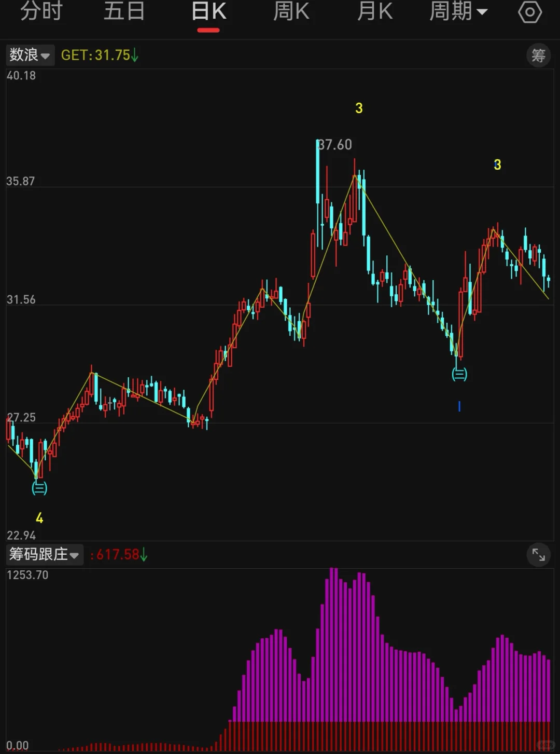Click the 37.60 high price label
This screenshot has width=560, height=754.
click(x=334, y=145)
